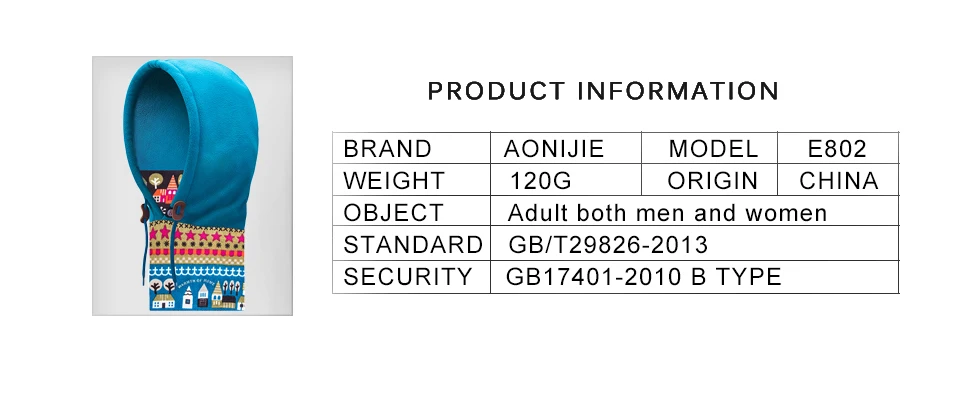The width and height of the screenshot is (960, 406).
Task: Click the CHINA origin value
Action: (x=838, y=180)
